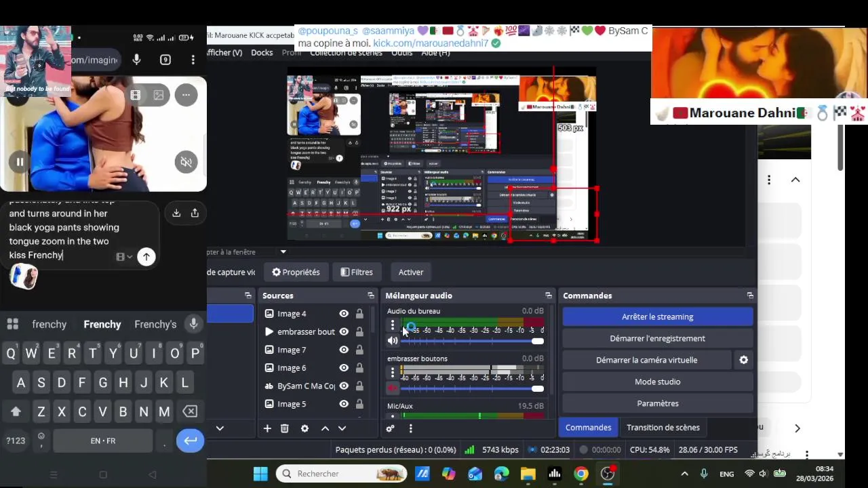Open video options dropdown in prompt box
This screenshot has width=868, height=488.
pos(124,257)
